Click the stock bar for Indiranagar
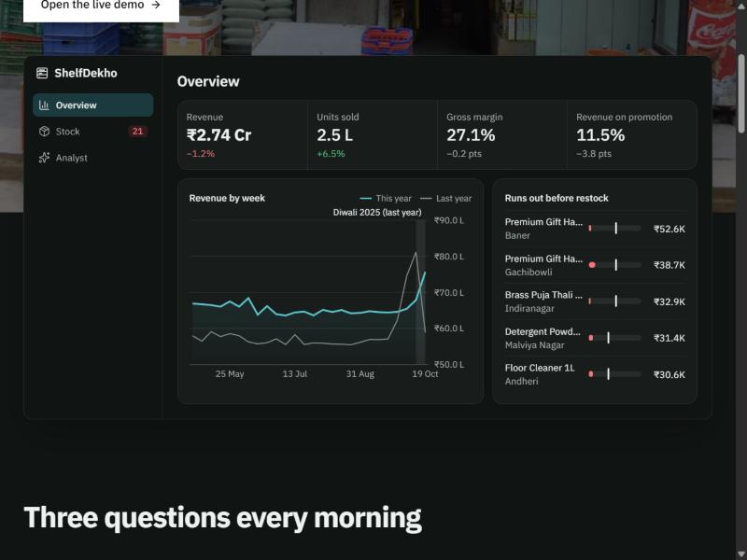 pyautogui.click(x=614, y=301)
